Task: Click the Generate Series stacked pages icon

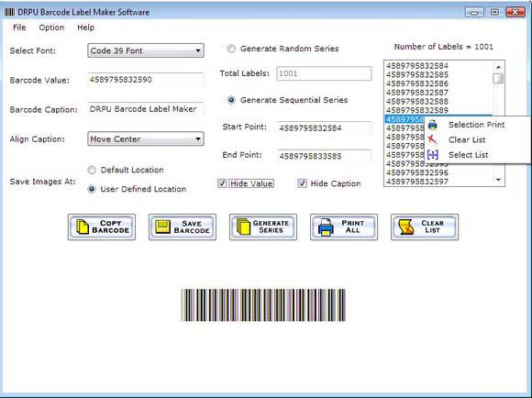Action: click(243, 227)
